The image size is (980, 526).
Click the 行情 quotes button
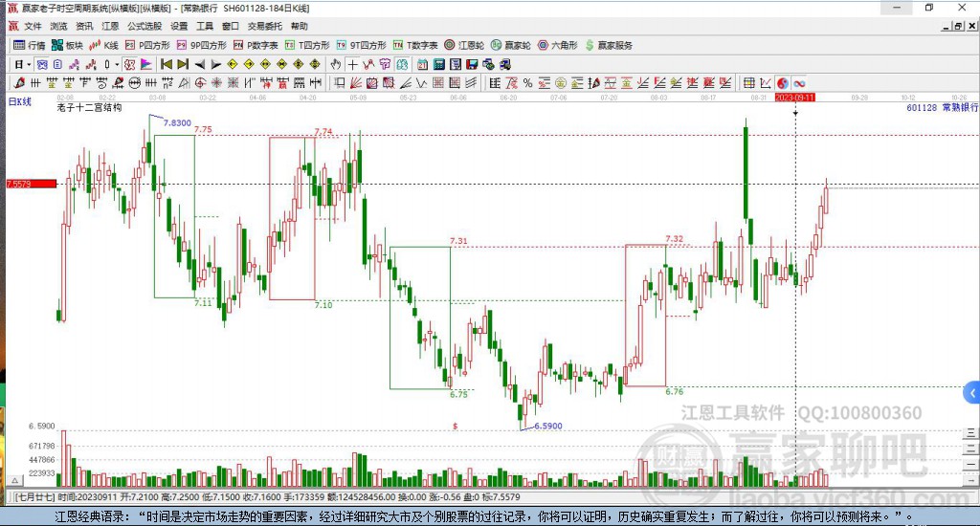30,45
